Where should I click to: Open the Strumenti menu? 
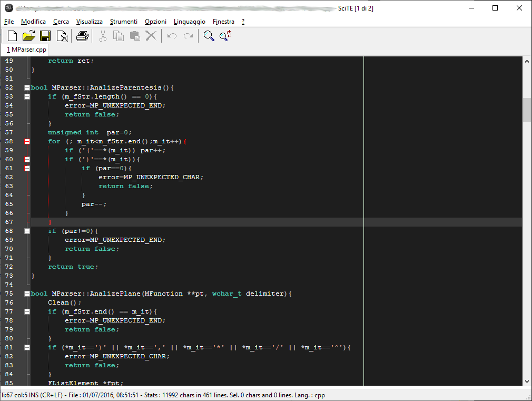tap(124, 22)
